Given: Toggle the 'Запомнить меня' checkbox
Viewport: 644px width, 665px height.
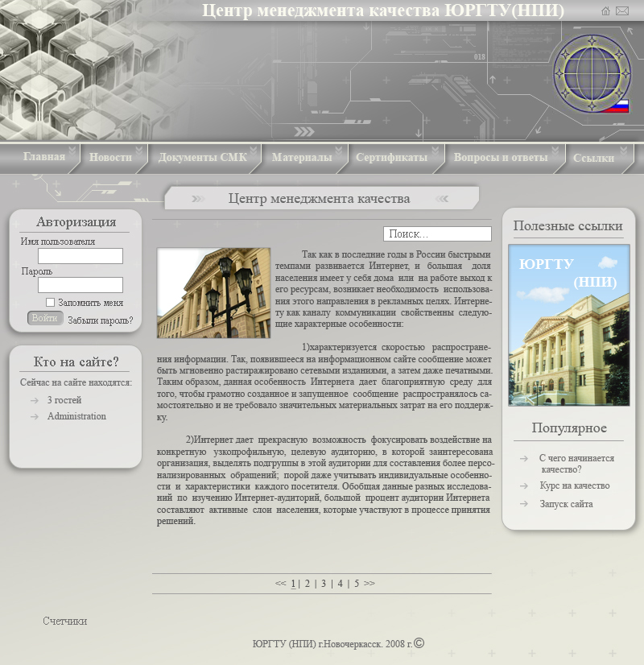Looking at the screenshot, I should click(x=50, y=303).
